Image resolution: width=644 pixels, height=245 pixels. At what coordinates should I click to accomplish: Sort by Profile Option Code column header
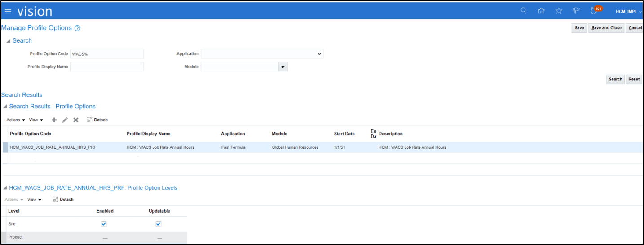[31, 134]
